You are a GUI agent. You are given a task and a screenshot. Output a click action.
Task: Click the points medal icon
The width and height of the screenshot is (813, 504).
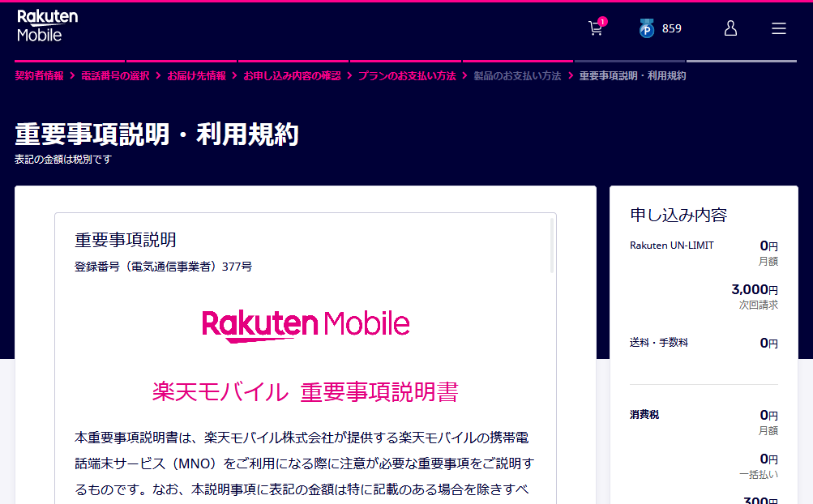click(x=646, y=28)
